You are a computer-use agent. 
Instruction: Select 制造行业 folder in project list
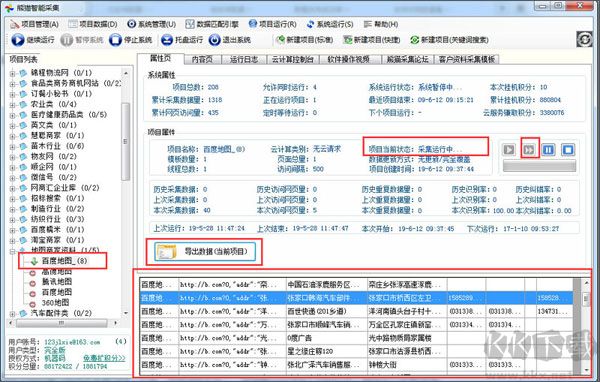click(57, 209)
